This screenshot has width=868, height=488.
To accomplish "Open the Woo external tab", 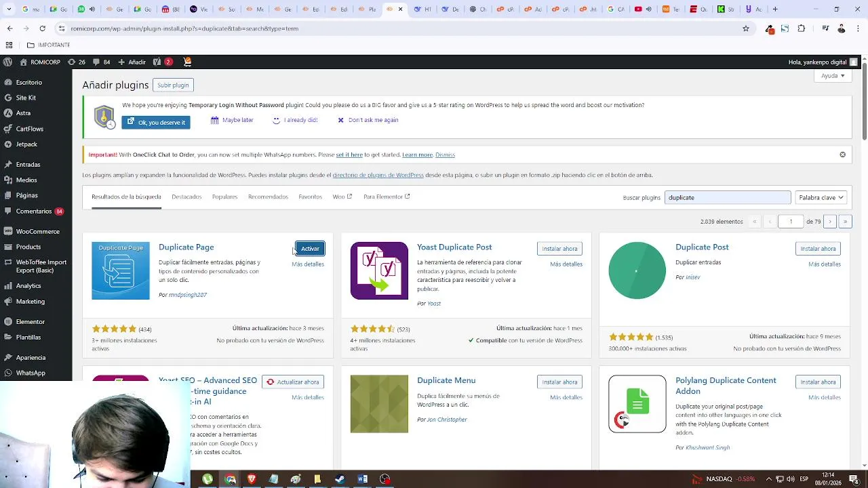I will coord(342,197).
